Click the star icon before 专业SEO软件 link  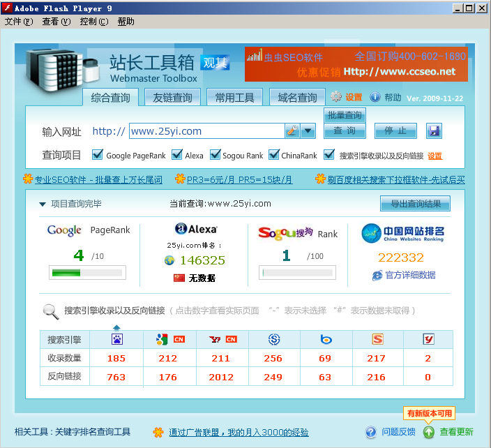click(28, 179)
